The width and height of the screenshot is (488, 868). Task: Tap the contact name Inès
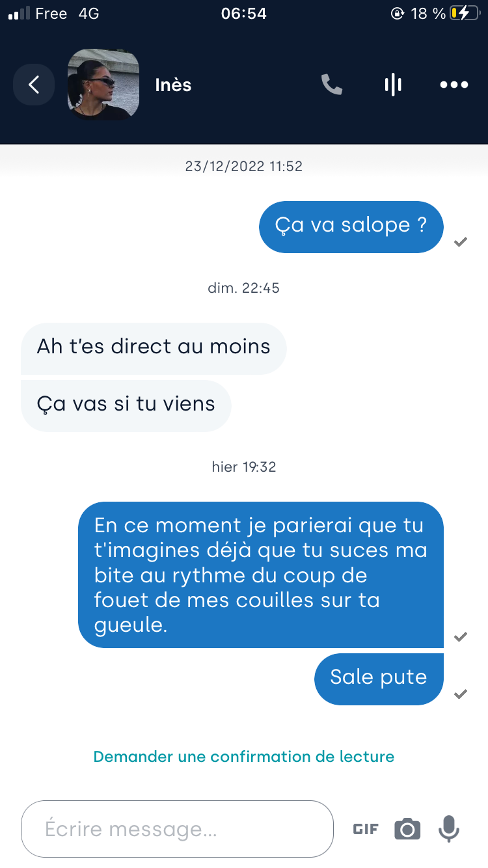[x=173, y=85]
